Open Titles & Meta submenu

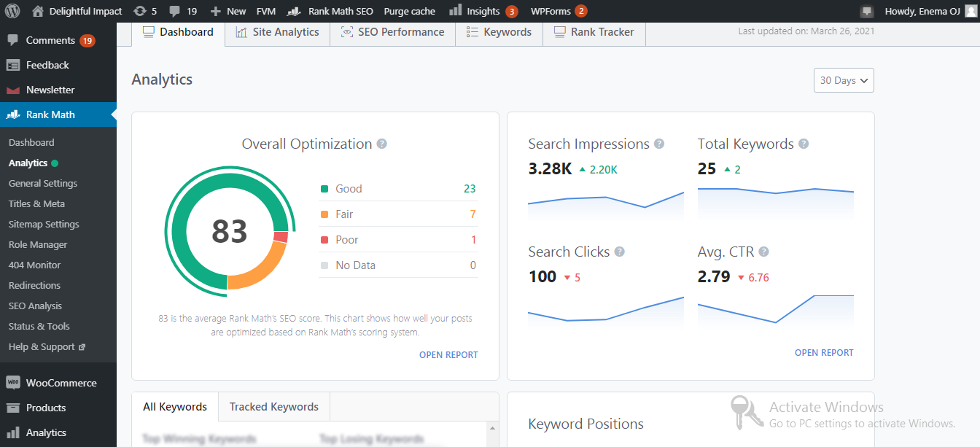[36, 203]
